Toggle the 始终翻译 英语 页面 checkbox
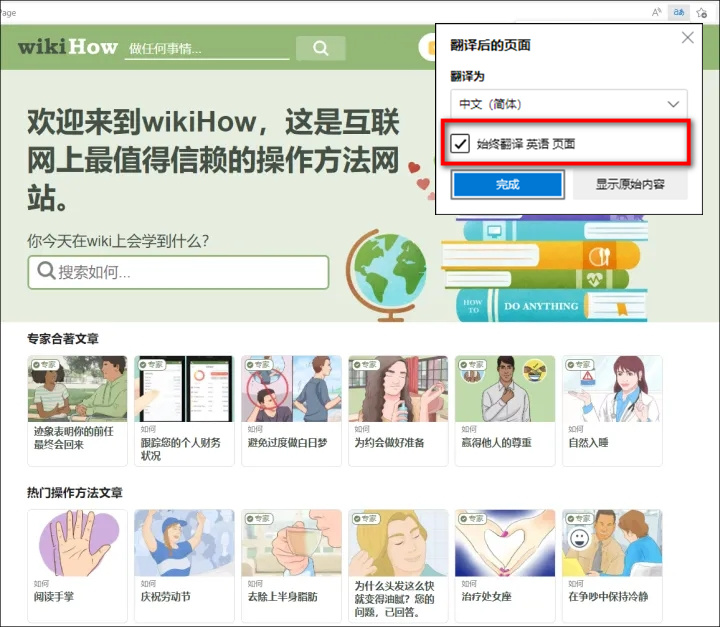This screenshot has width=720, height=627. 460,143
